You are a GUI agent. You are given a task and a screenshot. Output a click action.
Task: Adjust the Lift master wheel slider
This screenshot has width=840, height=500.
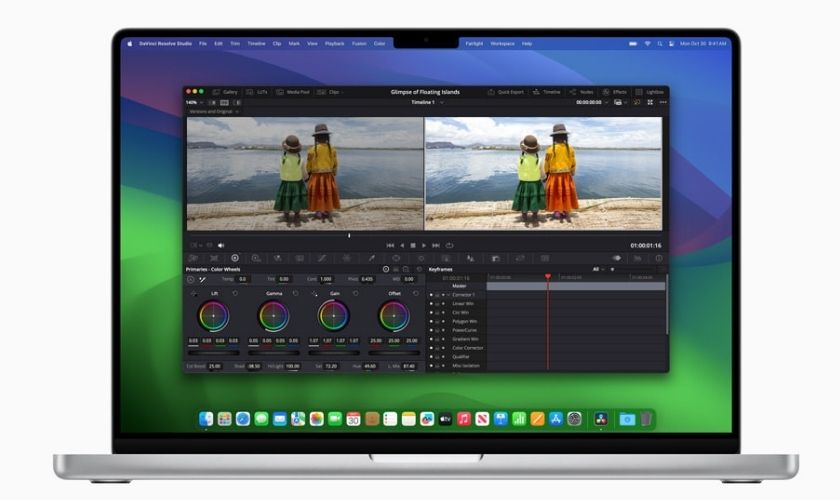(x=213, y=353)
